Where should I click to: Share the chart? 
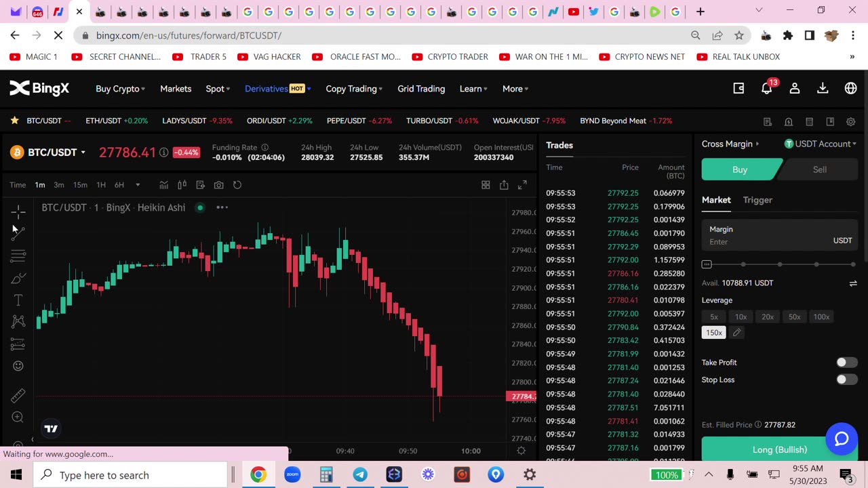coord(504,185)
